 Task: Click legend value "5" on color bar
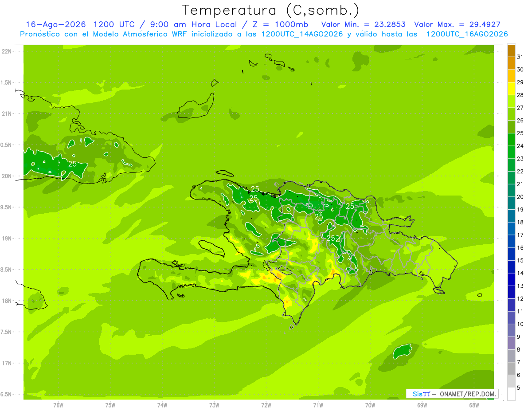519,388
